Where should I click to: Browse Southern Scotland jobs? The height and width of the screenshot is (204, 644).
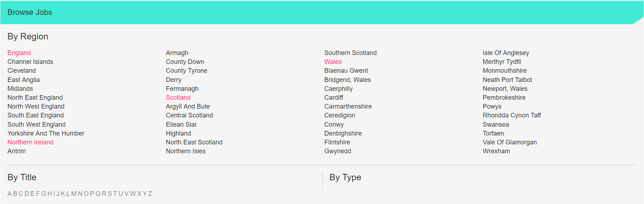pos(351,53)
